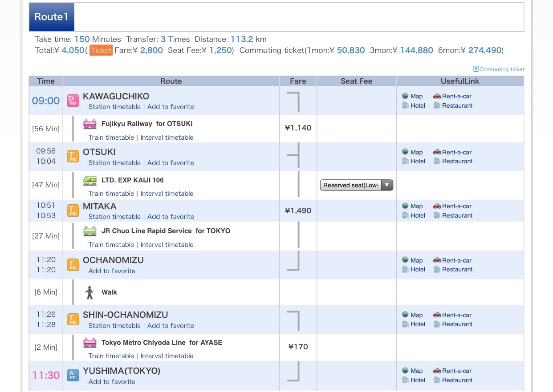Open JR Chuo Line Train timetable
The image size is (553, 392).
(x=111, y=245)
